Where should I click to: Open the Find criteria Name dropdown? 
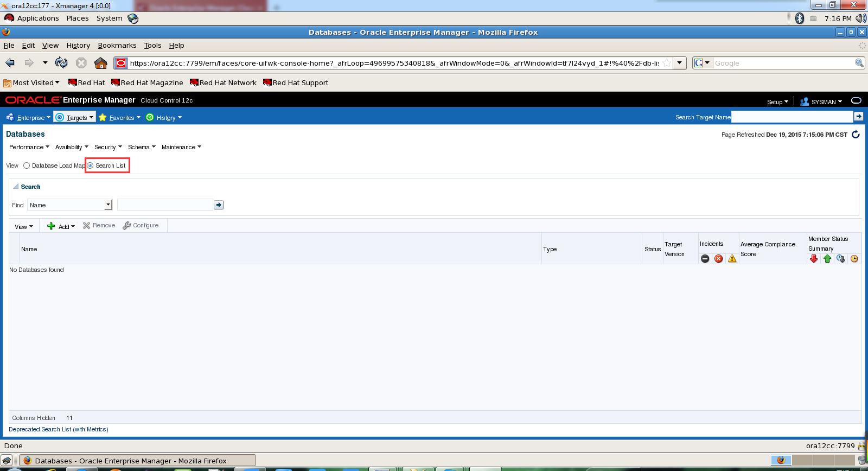pyautogui.click(x=108, y=205)
